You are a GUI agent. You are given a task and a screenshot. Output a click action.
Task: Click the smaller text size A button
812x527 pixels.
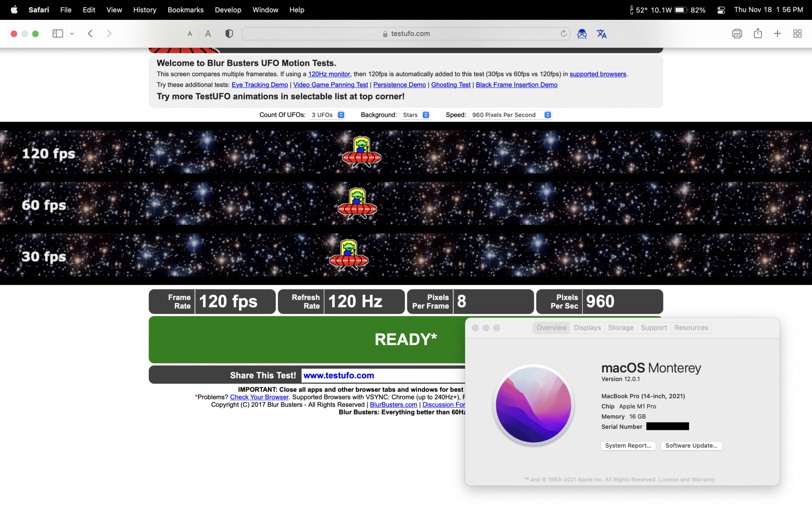[x=190, y=34]
